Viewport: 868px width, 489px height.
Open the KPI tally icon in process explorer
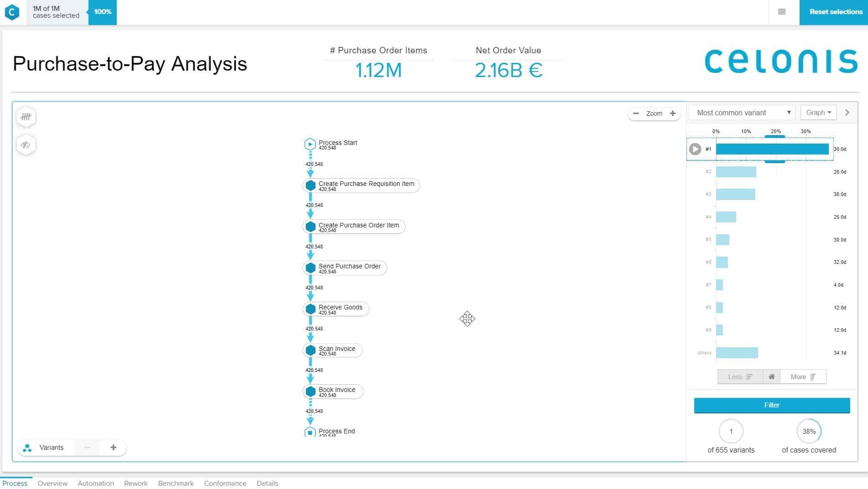point(26,117)
